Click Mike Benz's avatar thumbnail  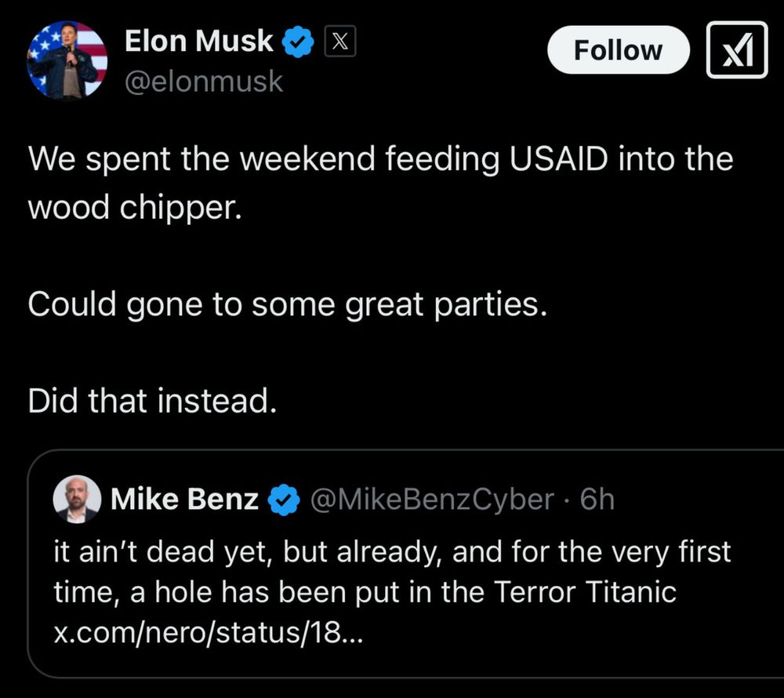[x=76, y=499]
